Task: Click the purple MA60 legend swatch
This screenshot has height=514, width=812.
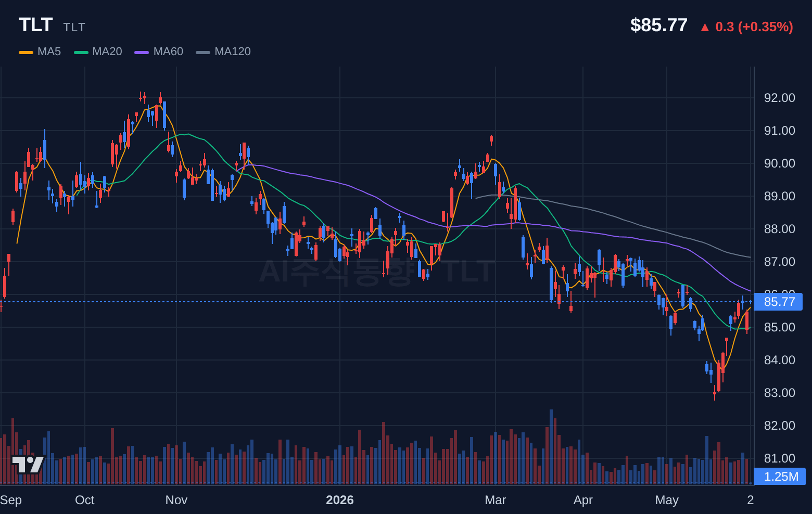Action: (142, 52)
